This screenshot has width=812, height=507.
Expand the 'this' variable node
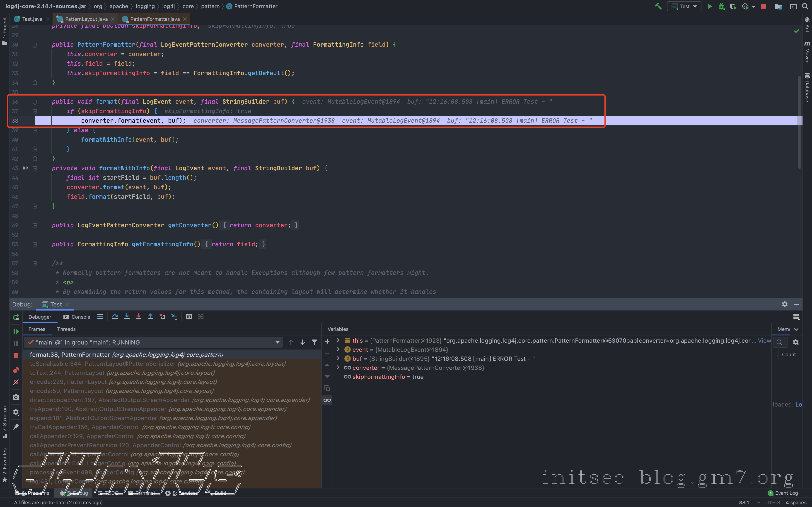[x=338, y=340]
